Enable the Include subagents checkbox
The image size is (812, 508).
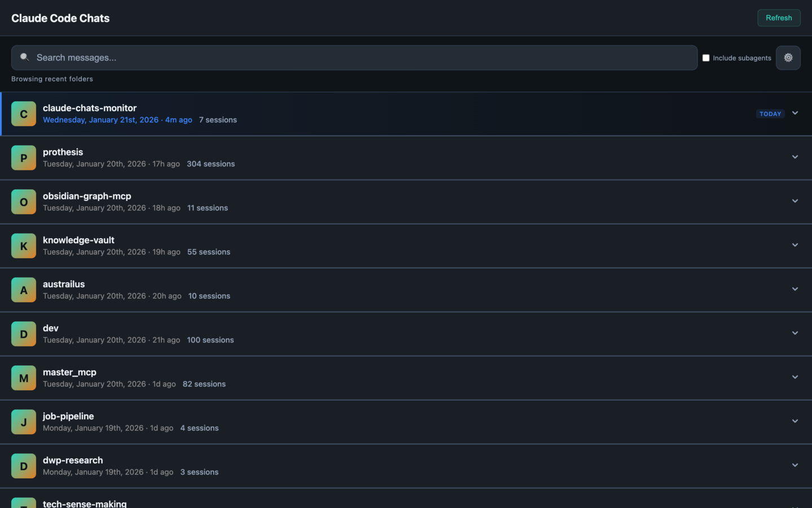click(705, 58)
